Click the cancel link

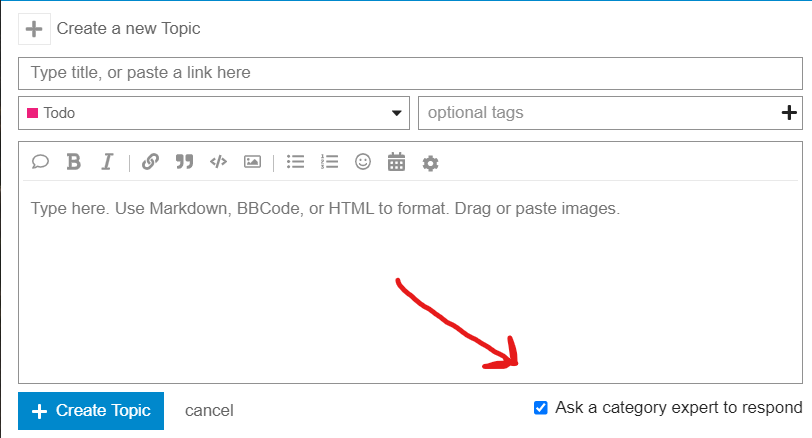pyautogui.click(x=209, y=411)
